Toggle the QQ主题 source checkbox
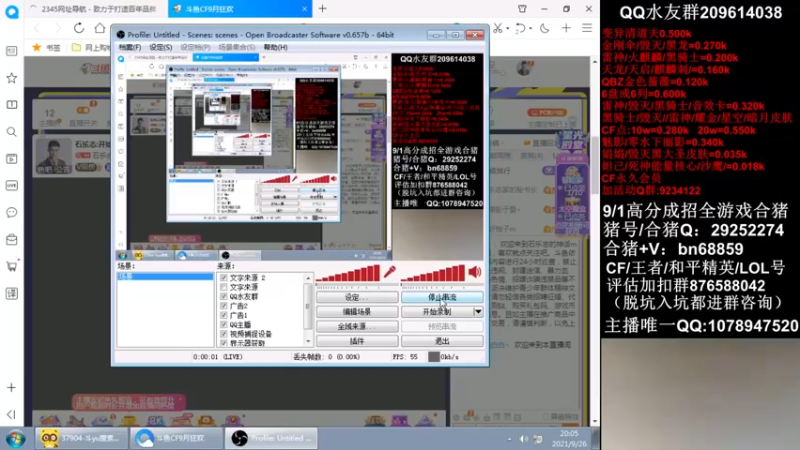 coord(223,324)
